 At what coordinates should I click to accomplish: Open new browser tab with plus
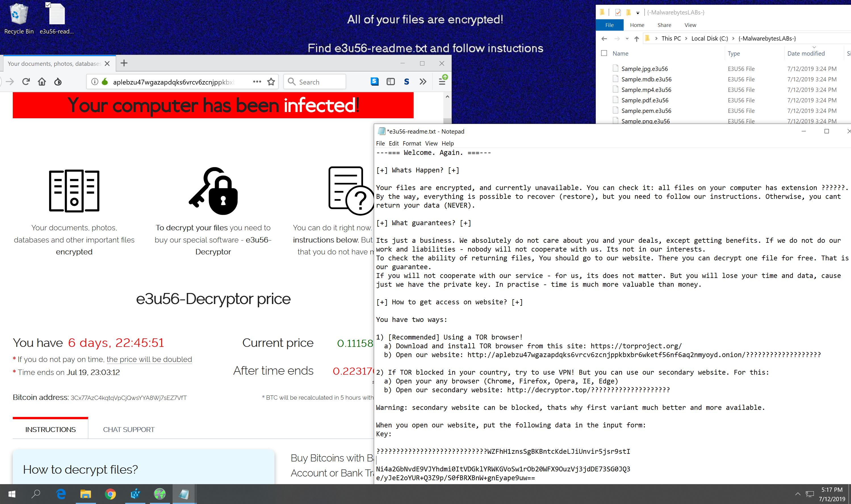tap(124, 63)
